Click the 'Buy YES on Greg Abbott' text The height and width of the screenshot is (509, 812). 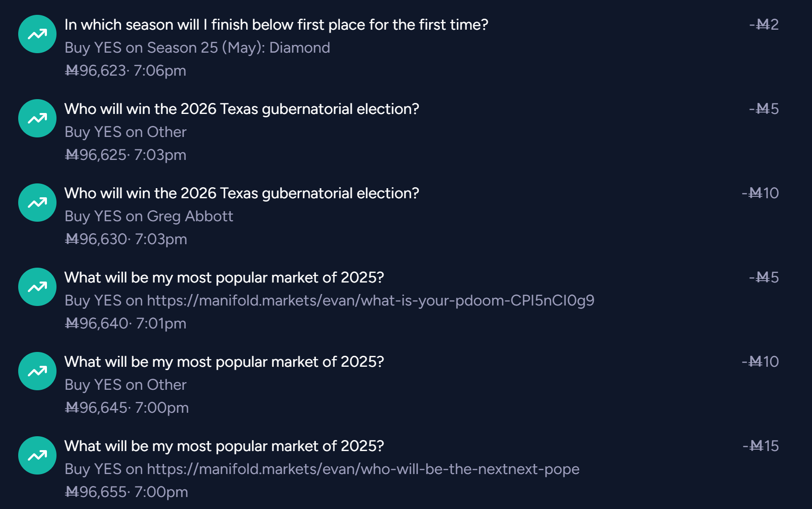149,216
